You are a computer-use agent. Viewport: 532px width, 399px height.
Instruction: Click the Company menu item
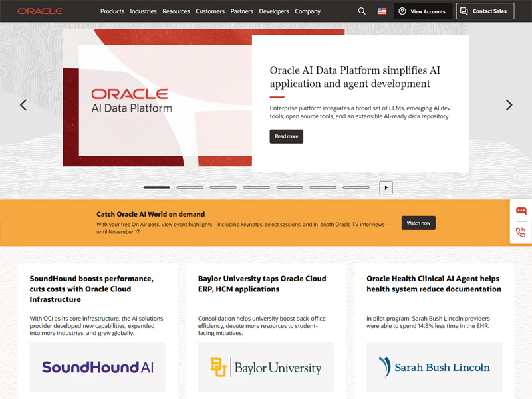click(307, 11)
